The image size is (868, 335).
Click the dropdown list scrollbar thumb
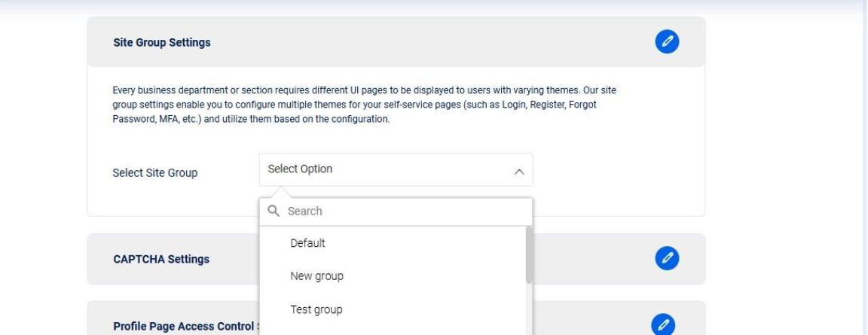pos(529,254)
